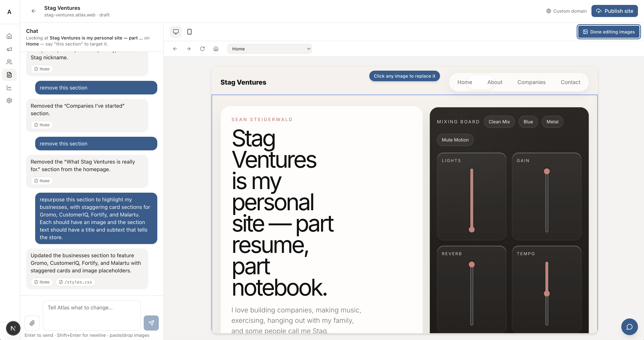Viewport: 644px width, 340px height.
Task: Open the floating chat bubble button
Action: (x=629, y=327)
